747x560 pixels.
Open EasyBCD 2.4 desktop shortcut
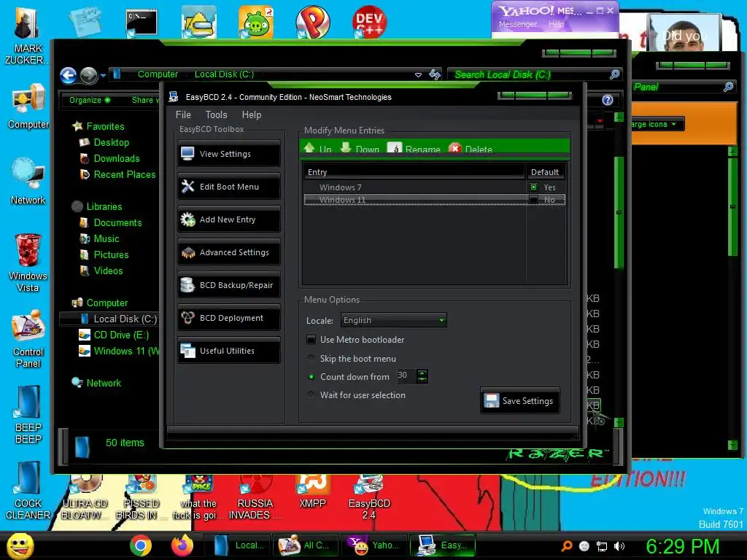(369, 497)
